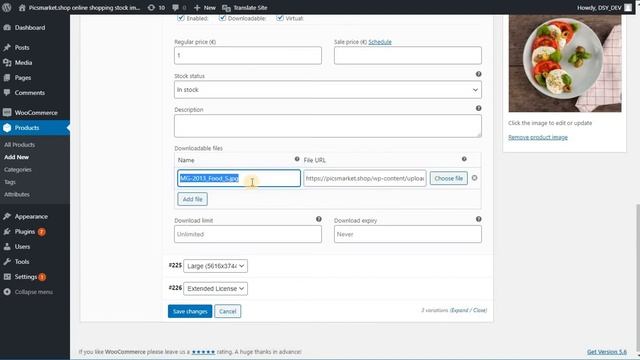Open the Stock status dropdown

(x=328, y=90)
